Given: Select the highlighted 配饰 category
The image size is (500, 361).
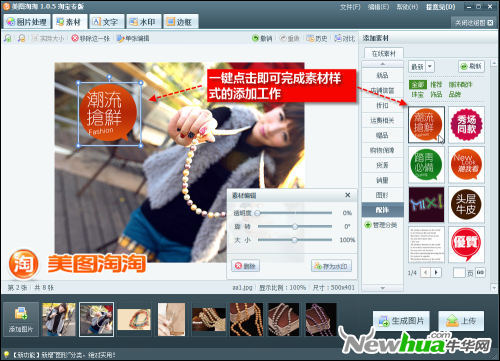Looking at the screenshot, I should tap(382, 210).
